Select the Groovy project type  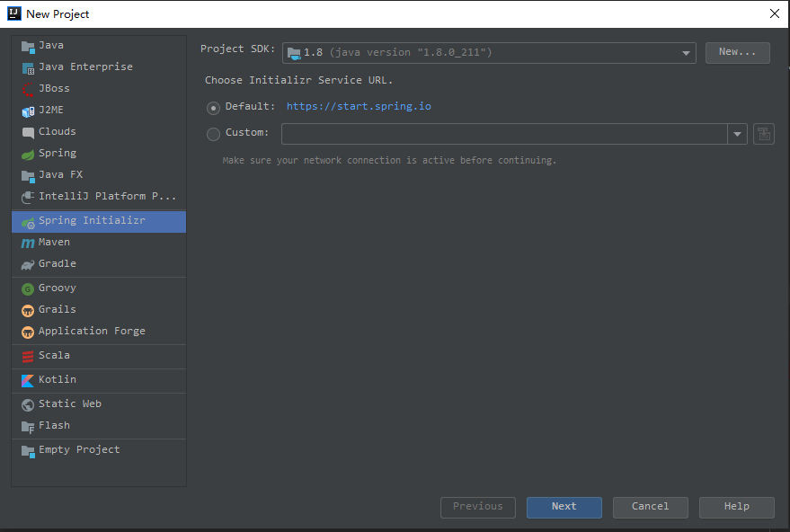pyautogui.click(x=57, y=288)
